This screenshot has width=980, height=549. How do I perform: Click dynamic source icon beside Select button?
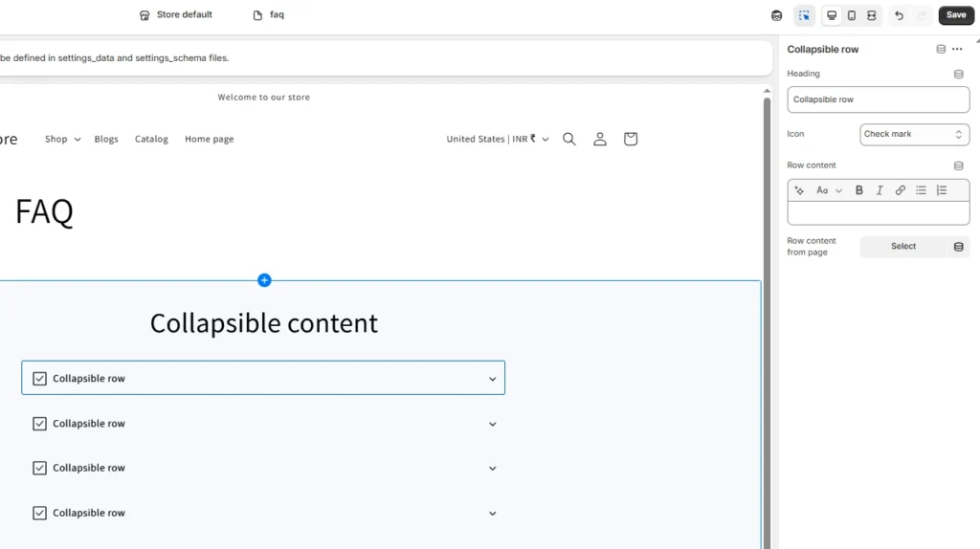958,247
